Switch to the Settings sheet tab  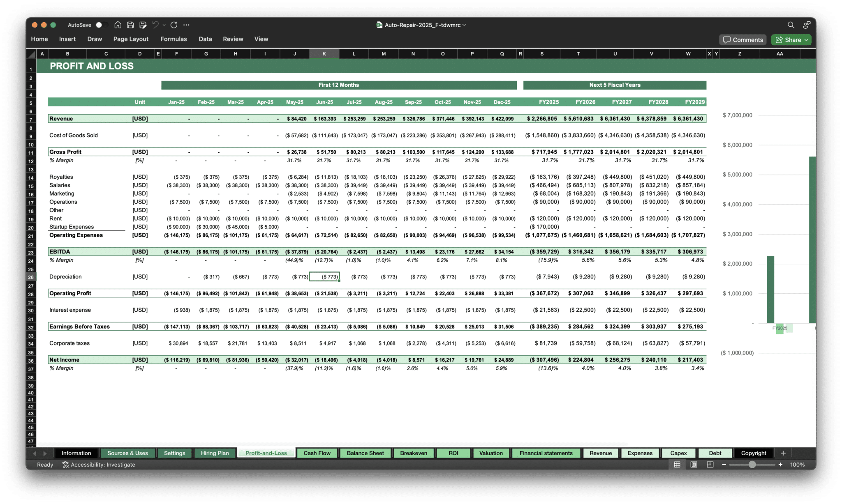[x=174, y=453]
